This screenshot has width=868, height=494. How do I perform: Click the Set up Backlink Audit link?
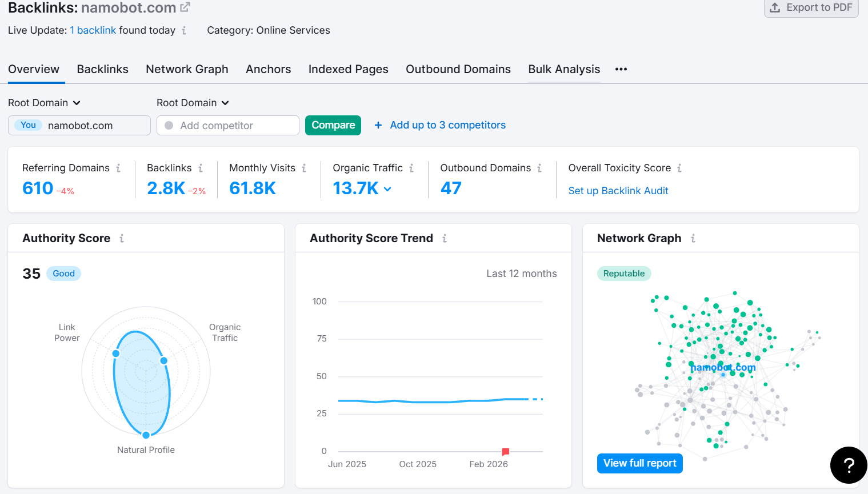pyautogui.click(x=618, y=191)
